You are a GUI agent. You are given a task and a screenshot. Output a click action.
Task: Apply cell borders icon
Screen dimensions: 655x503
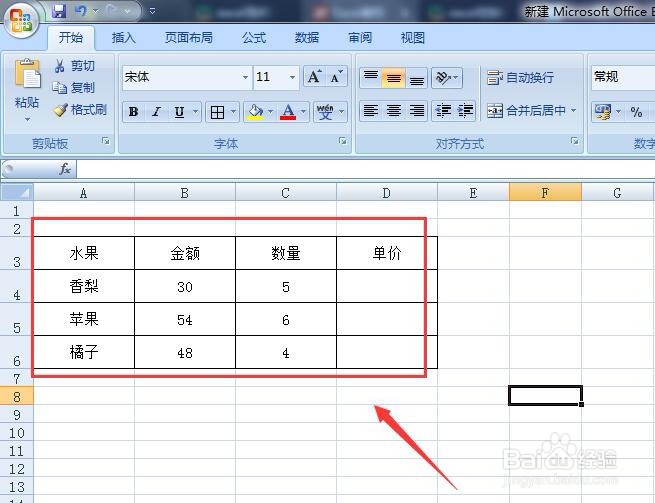tap(217, 112)
